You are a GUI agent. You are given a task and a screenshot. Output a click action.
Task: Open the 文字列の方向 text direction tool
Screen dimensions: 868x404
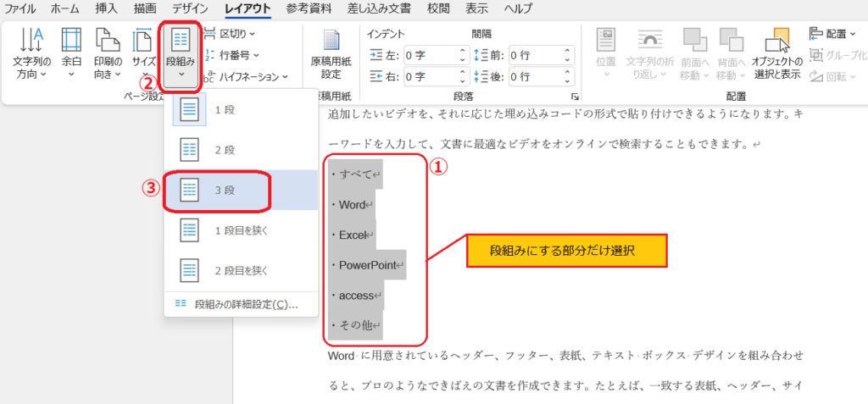(x=31, y=53)
